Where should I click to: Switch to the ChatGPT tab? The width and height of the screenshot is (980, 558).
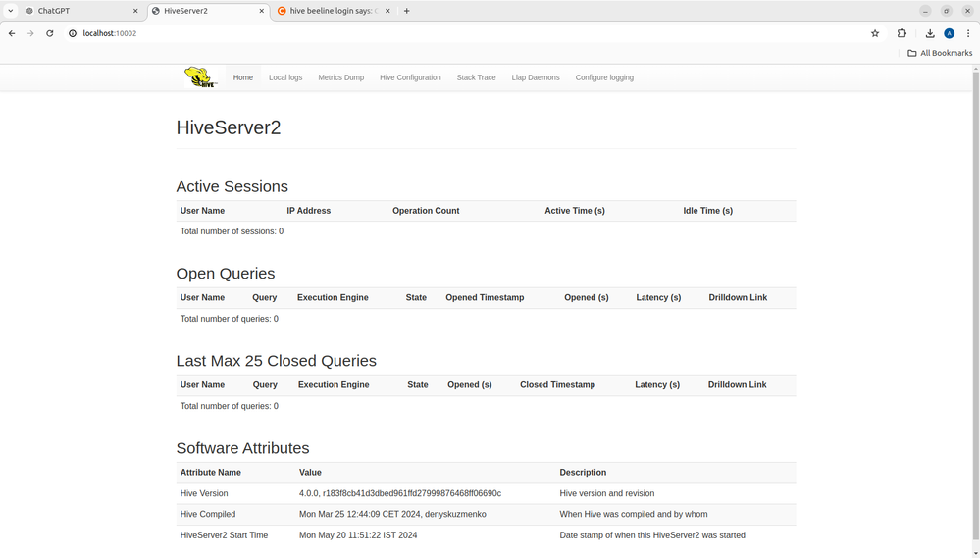click(x=81, y=11)
